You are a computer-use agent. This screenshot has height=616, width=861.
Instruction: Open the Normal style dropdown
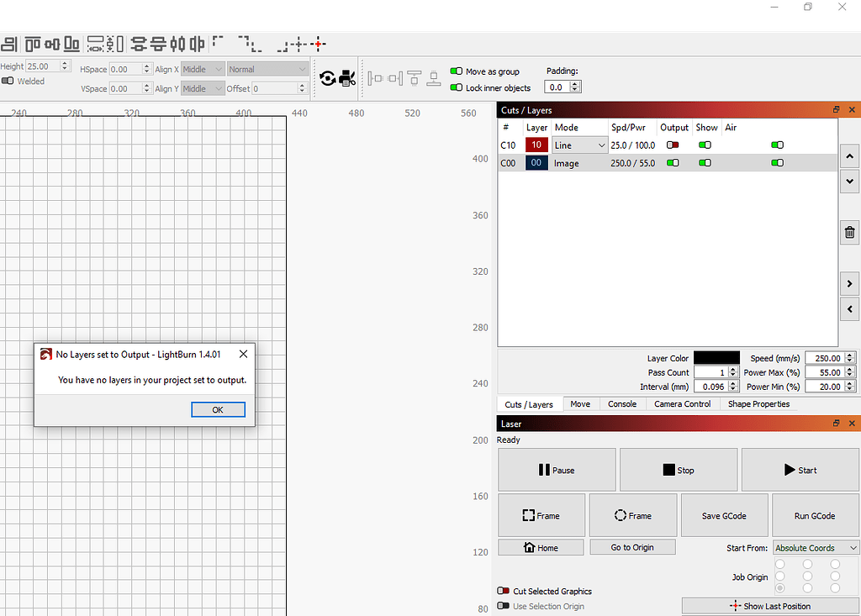click(267, 69)
